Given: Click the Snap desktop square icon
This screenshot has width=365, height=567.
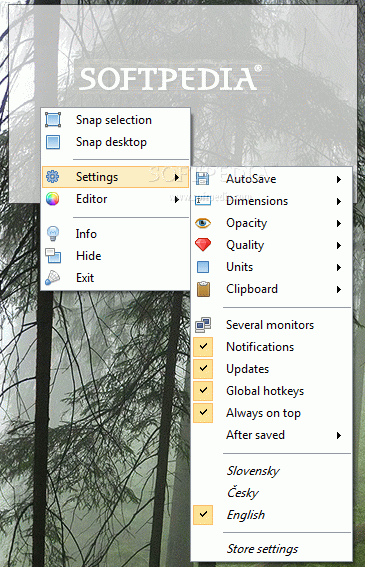Looking at the screenshot, I should point(53,142).
